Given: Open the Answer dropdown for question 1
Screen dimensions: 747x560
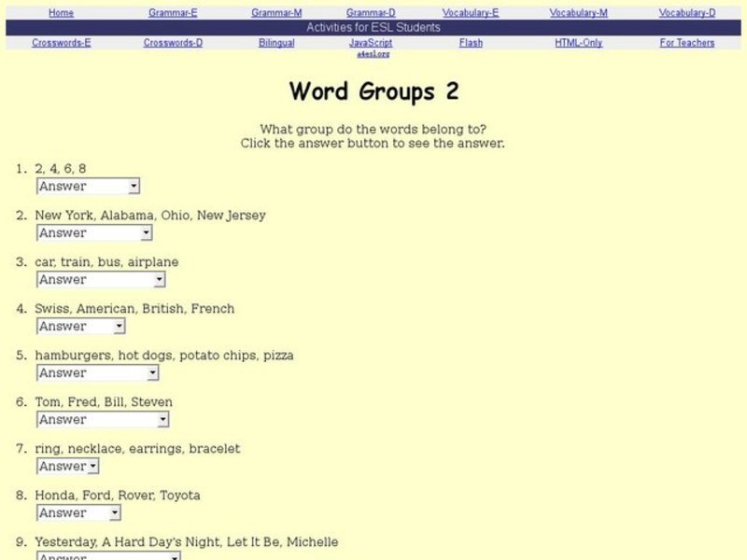Looking at the screenshot, I should coord(88,186).
